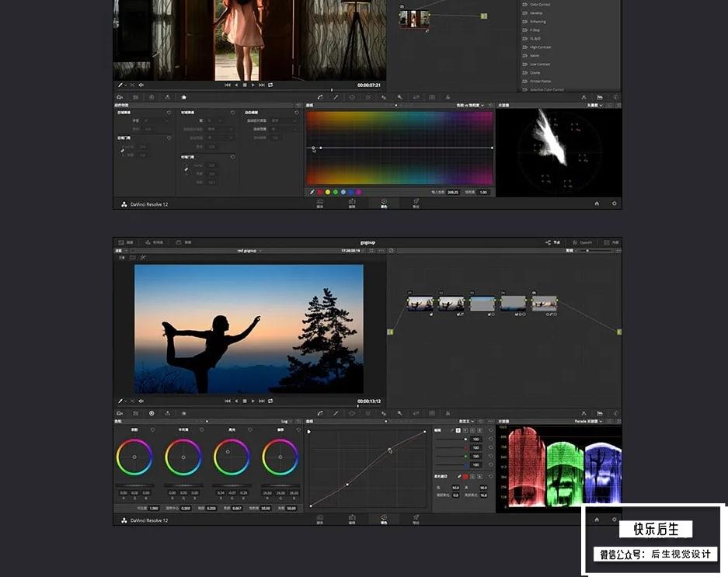Choose the High Contrast LUT entry
Viewport: 728px width, 577px height.
[x=541, y=47]
